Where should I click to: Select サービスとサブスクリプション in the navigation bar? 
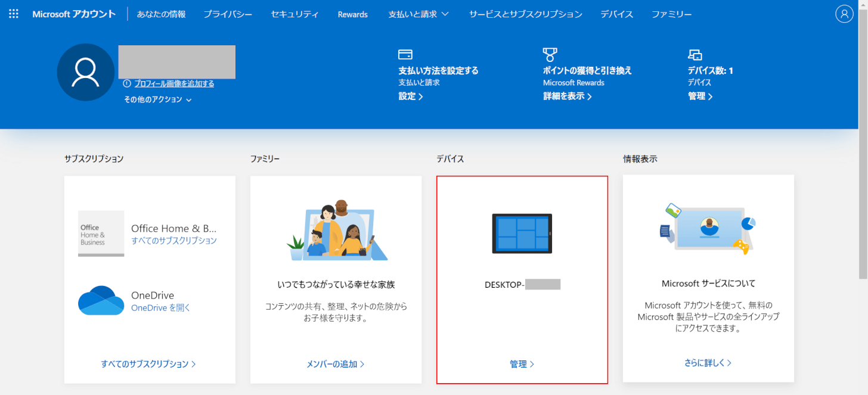point(525,14)
